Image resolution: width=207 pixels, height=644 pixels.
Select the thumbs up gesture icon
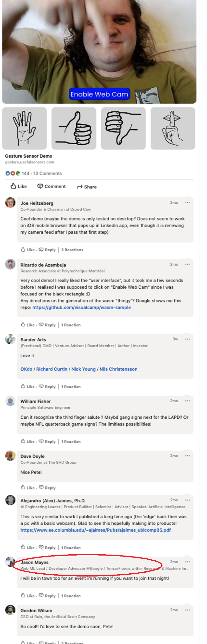click(x=74, y=128)
